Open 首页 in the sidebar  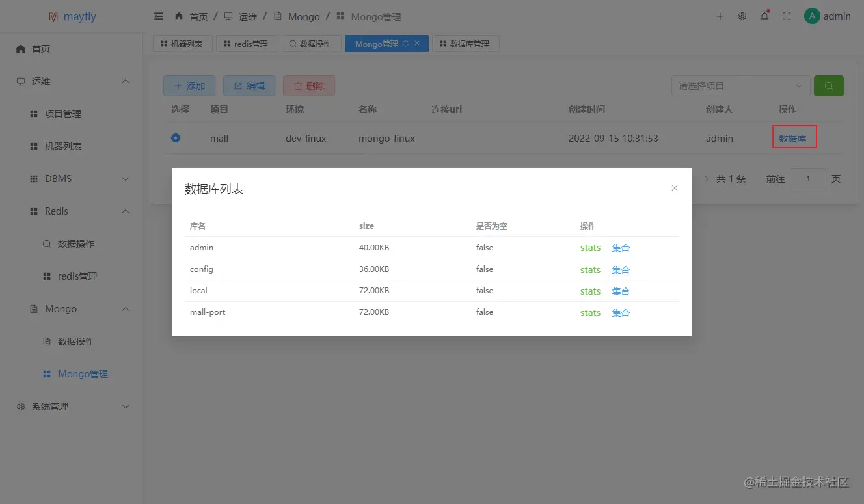tap(72, 49)
